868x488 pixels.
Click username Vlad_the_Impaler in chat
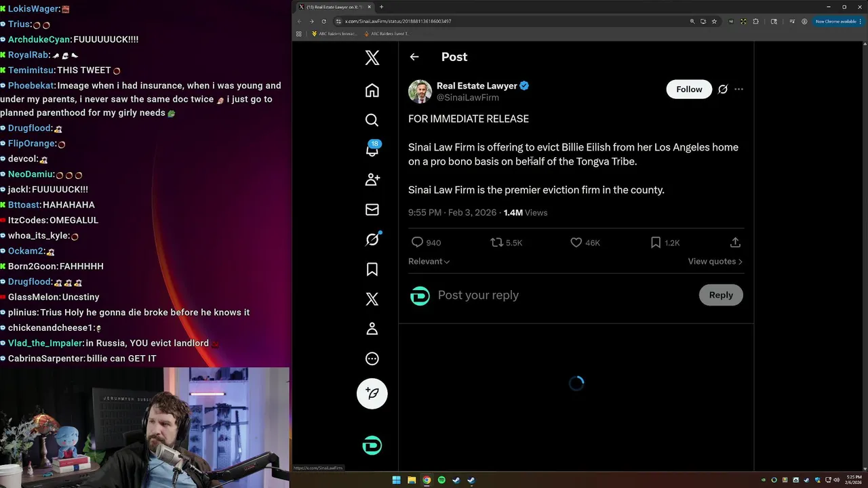[x=45, y=343]
